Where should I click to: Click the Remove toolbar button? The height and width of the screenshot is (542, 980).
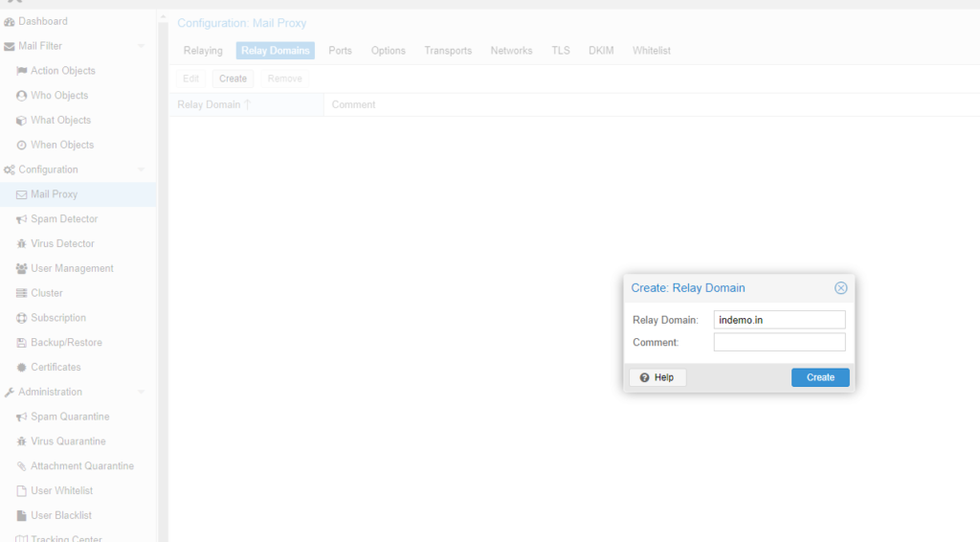(x=284, y=79)
